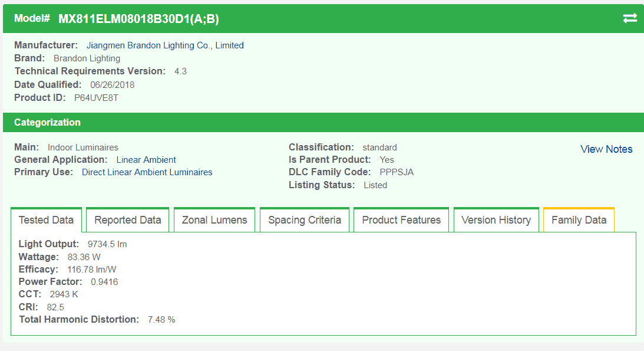Viewport: 644px width, 351px height.
Task: Click the Date Qualified value 06/26/2018
Action: 112,85
